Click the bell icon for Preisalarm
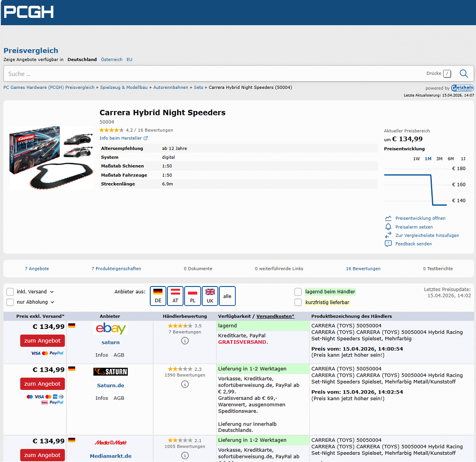The height and width of the screenshot is (462, 476). coord(388,227)
